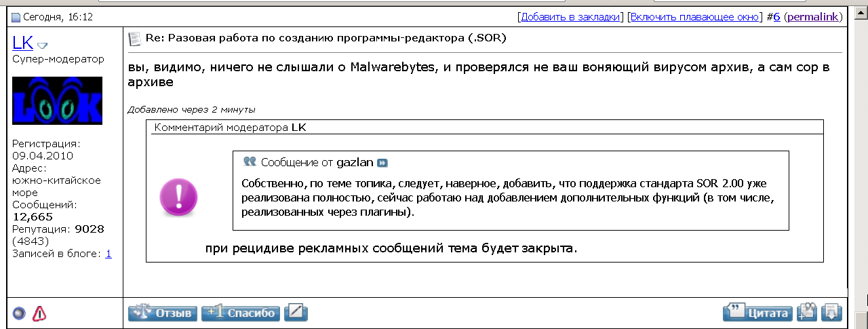Screen dimensions: 868x329
Task: Click the message count 12,665
Action: (33, 216)
